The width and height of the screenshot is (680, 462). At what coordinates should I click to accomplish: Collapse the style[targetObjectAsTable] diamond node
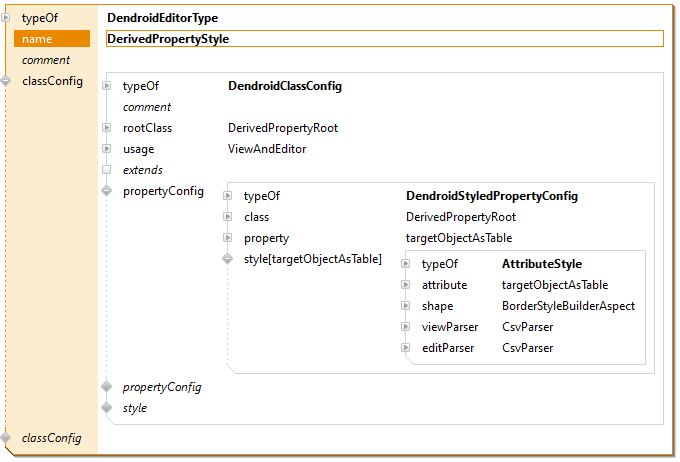tap(228, 259)
